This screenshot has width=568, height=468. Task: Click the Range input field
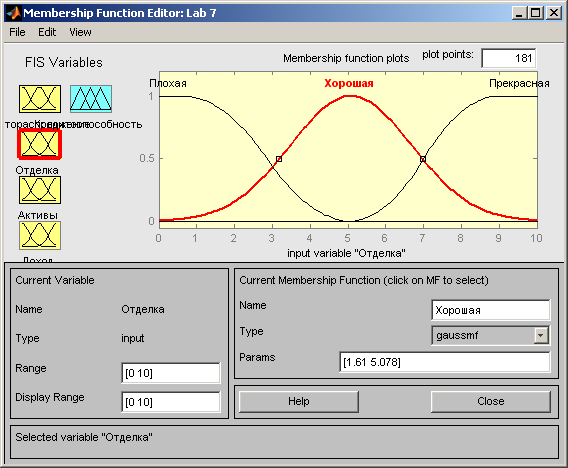pos(171,373)
